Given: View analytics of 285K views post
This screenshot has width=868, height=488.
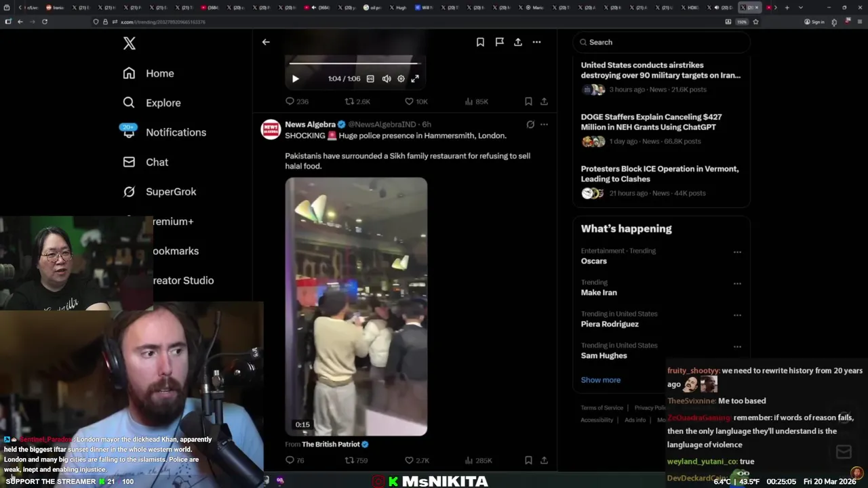Looking at the screenshot, I should (478, 460).
